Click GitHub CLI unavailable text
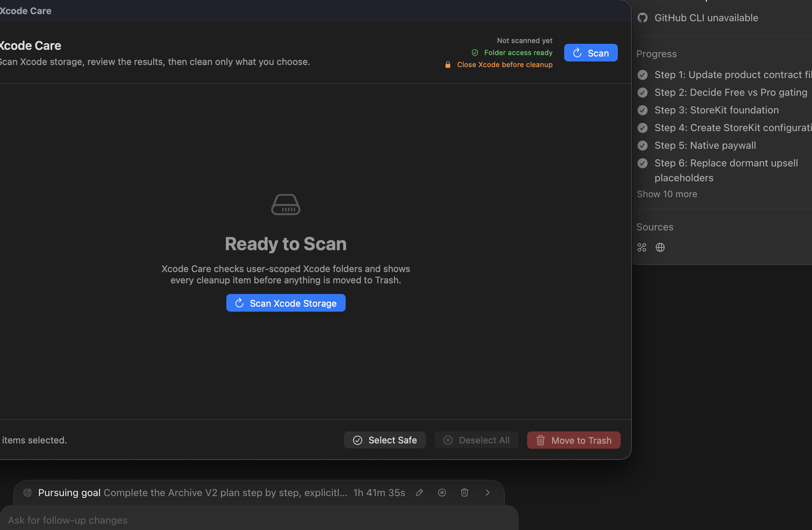The width and height of the screenshot is (812, 530). pos(706,18)
